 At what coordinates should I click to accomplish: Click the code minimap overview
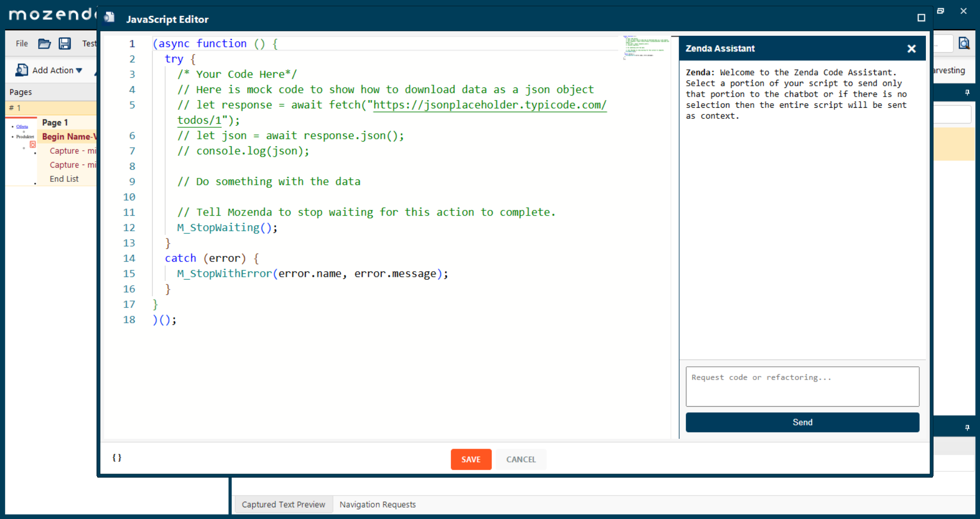click(x=646, y=48)
